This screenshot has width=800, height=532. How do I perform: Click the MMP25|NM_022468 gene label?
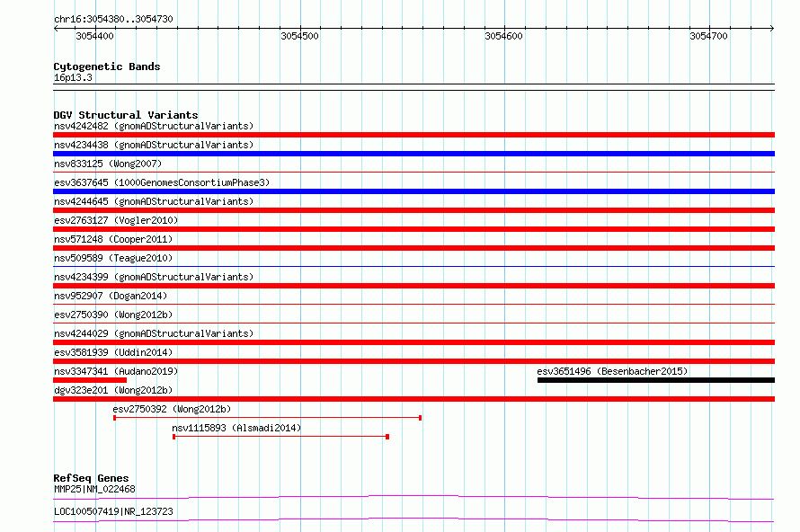[x=94, y=489]
